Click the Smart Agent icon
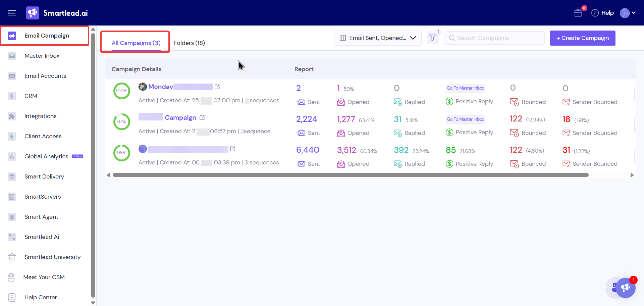The width and height of the screenshot is (644, 306). (x=12, y=217)
